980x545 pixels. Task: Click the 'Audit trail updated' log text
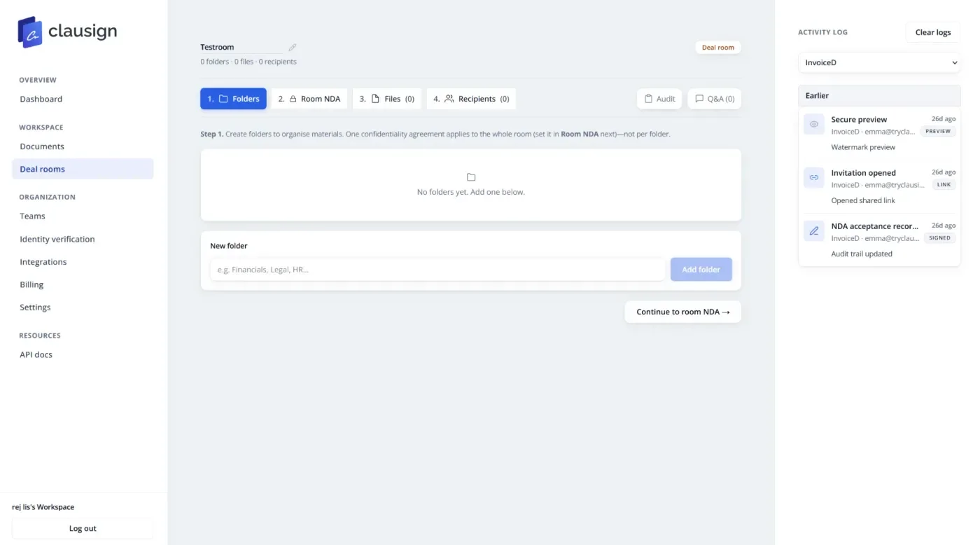pyautogui.click(x=862, y=254)
